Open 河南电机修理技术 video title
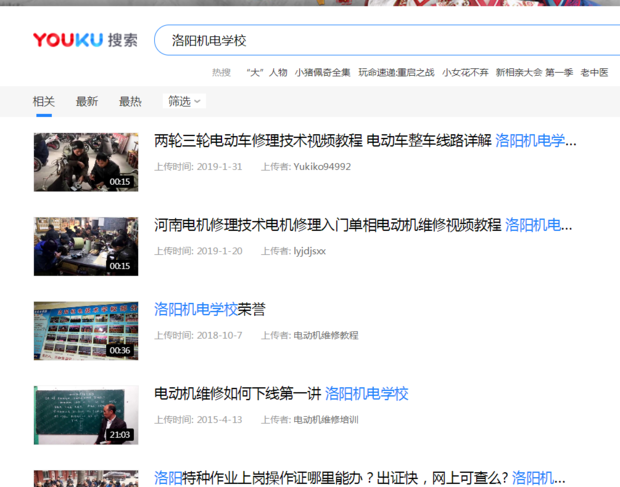 [x=363, y=225]
